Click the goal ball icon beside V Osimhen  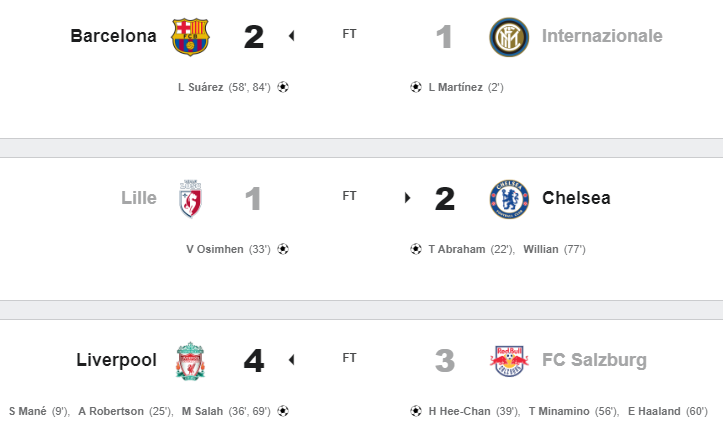(x=283, y=249)
